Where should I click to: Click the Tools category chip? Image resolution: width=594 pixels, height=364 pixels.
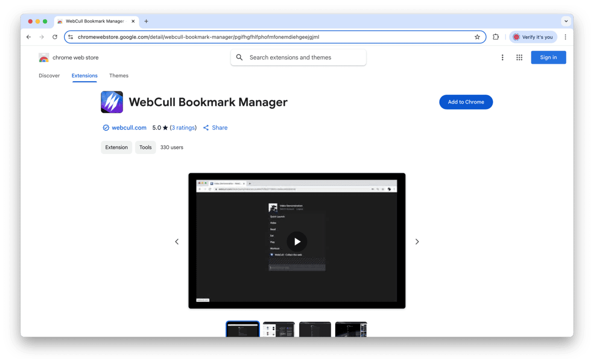pyautogui.click(x=146, y=148)
